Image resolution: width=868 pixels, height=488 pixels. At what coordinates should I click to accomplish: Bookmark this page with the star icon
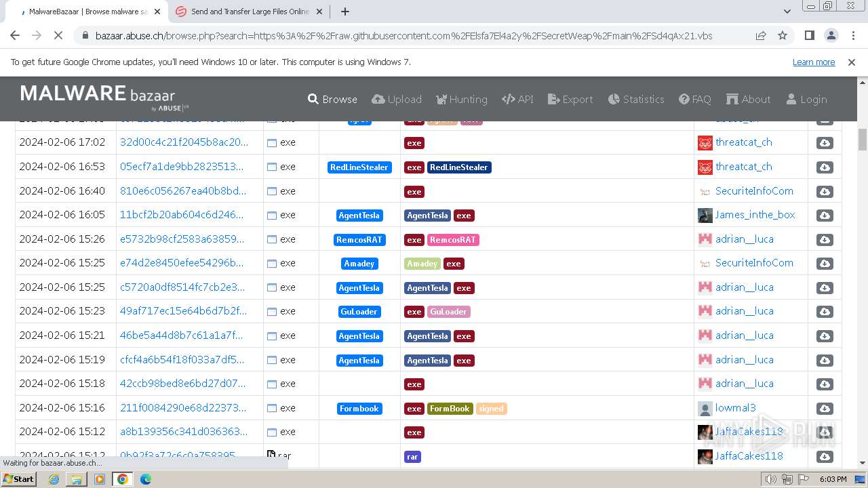tap(783, 35)
